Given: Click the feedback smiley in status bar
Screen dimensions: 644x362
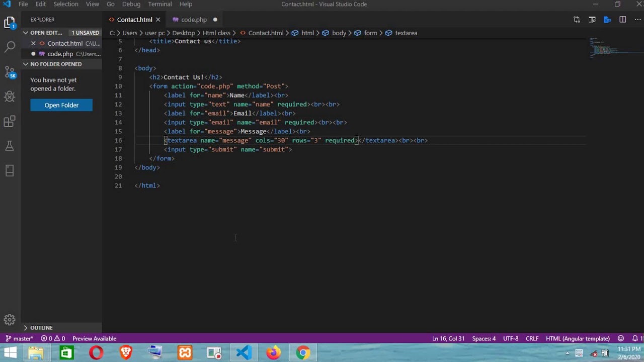Looking at the screenshot, I should [621, 338].
